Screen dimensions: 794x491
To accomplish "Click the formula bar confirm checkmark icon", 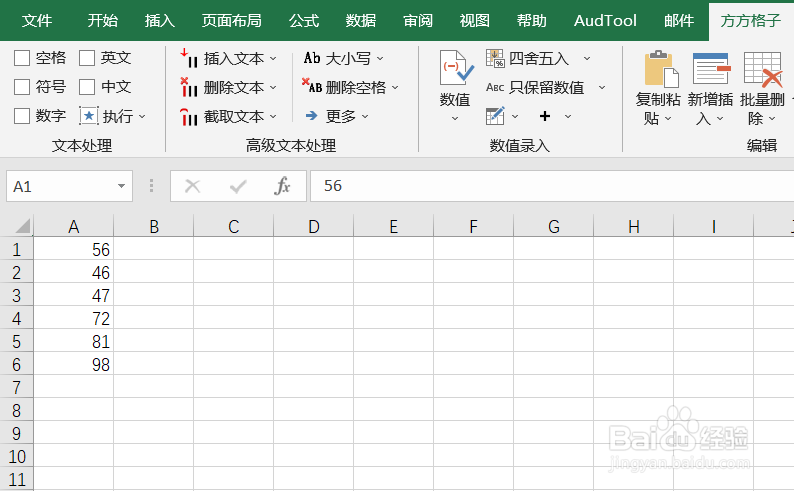I will click(x=237, y=186).
